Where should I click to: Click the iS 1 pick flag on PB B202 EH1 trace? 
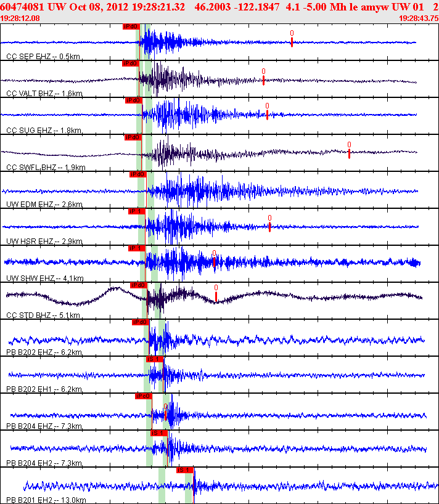pyautogui.click(x=155, y=359)
